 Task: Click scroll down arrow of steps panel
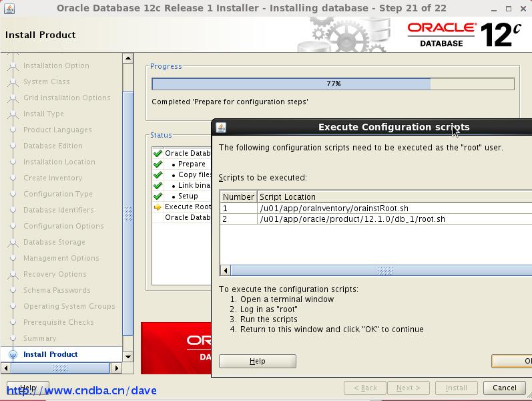pyautogui.click(x=128, y=356)
